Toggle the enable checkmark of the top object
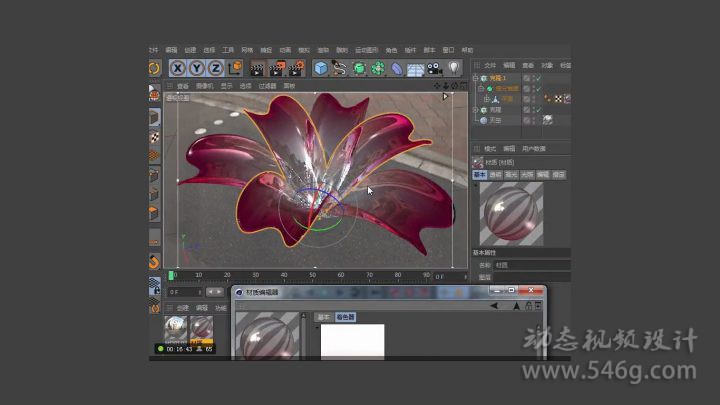Viewport: 720px width, 405px height. pos(537,78)
